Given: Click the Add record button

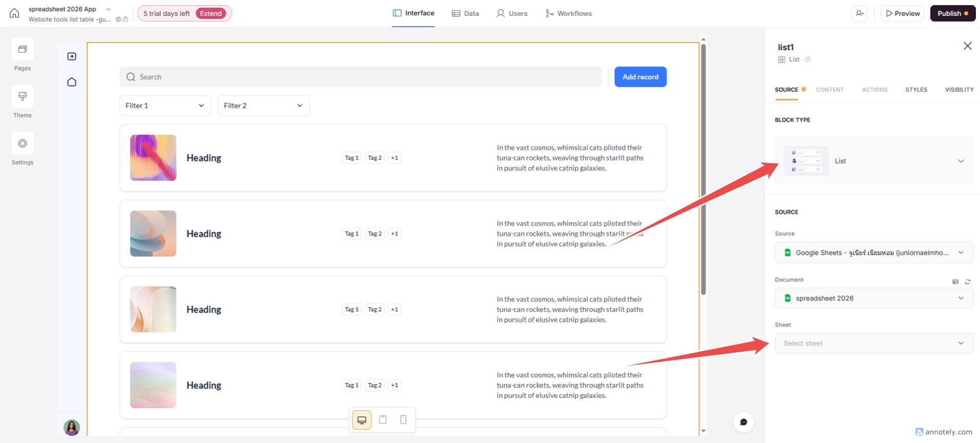Looking at the screenshot, I should pyautogui.click(x=640, y=77).
